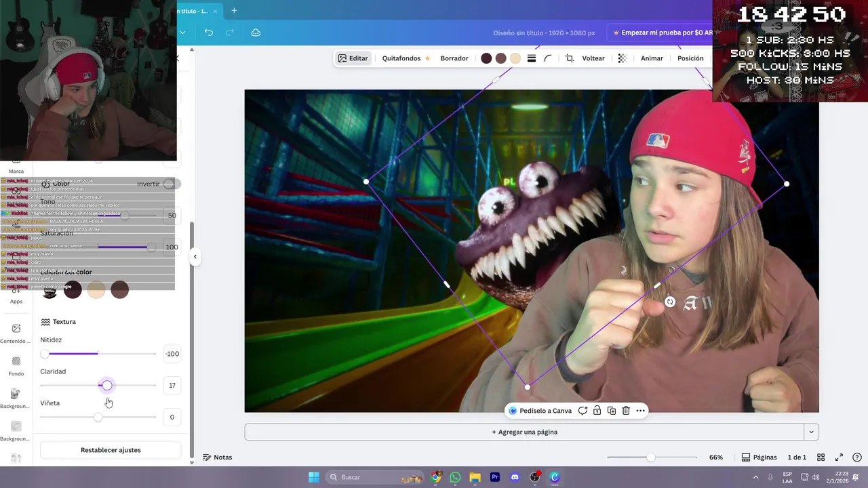This screenshot has width=868, height=488.
Task: Click the zoom slider handle
Action: click(x=651, y=457)
